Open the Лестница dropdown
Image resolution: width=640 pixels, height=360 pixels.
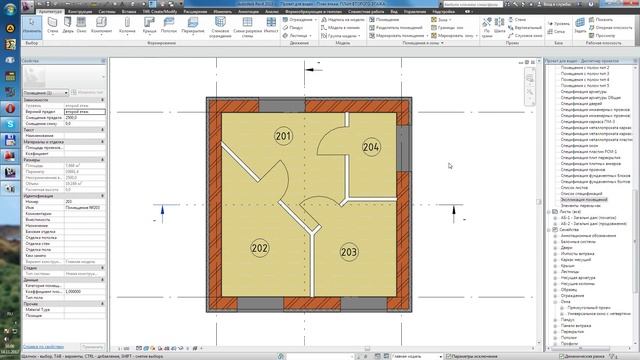click(x=310, y=36)
